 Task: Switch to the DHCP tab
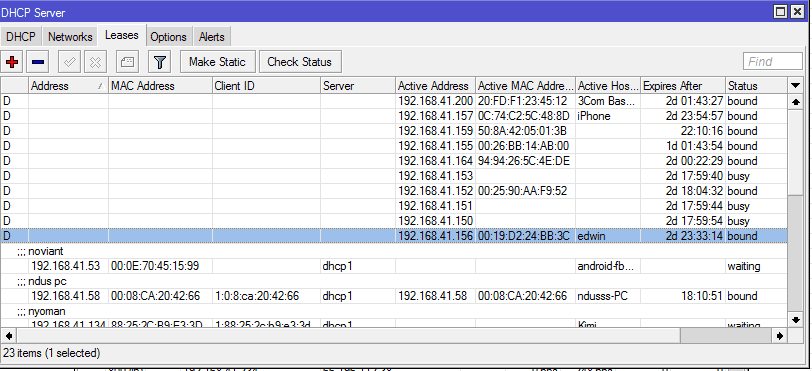pyautogui.click(x=21, y=37)
